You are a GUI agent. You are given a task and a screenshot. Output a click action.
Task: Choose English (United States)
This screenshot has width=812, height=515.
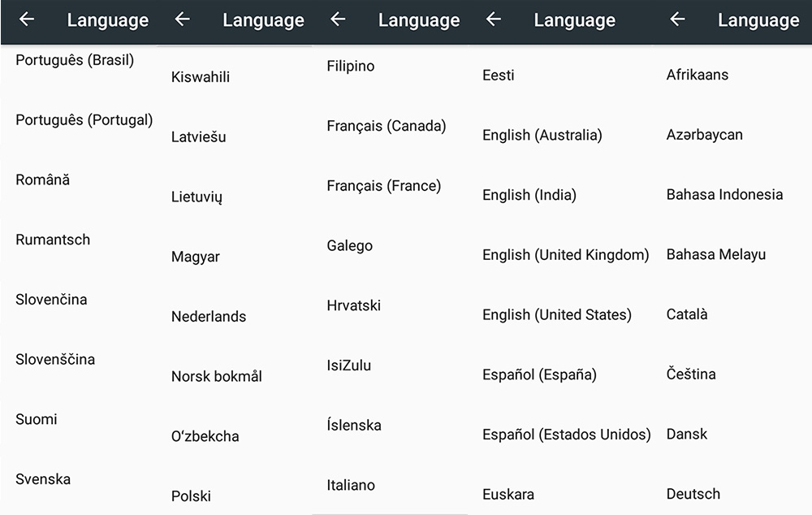pos(557,315)
